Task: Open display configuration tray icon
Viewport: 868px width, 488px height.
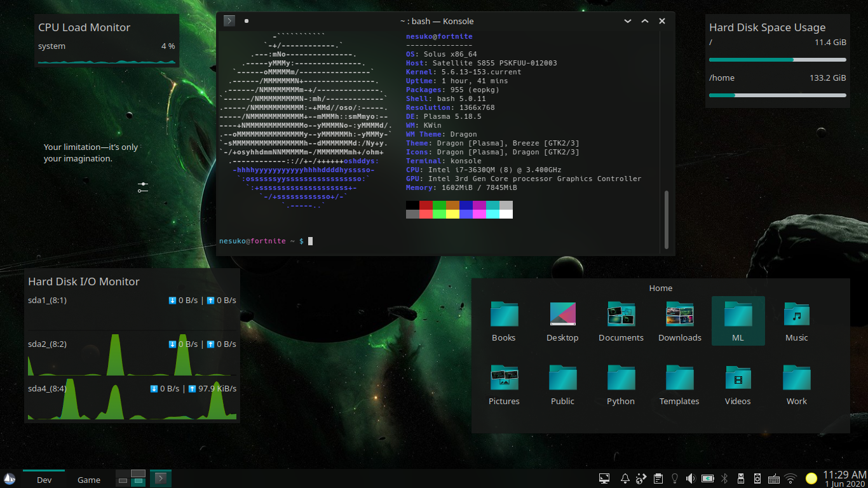Action: tap(604, 478)
